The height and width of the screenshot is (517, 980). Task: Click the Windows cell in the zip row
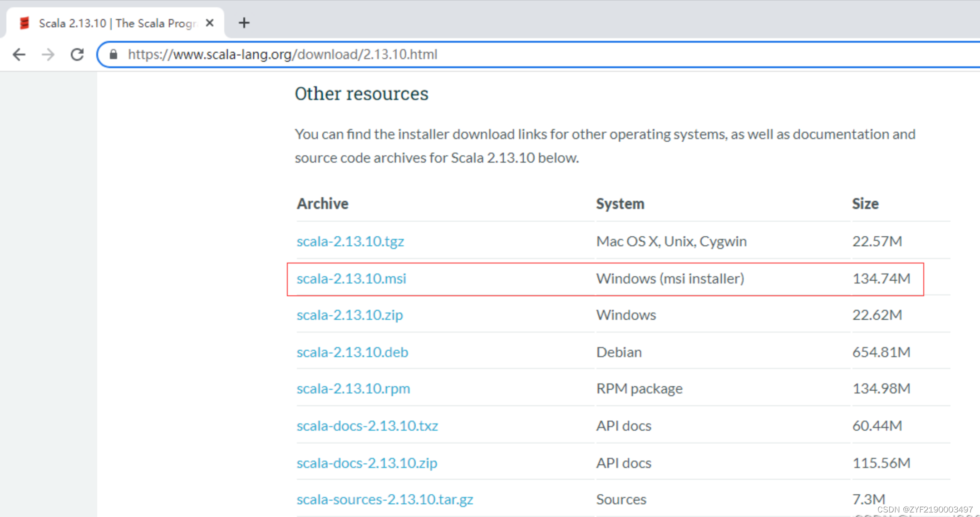point(626,315)
